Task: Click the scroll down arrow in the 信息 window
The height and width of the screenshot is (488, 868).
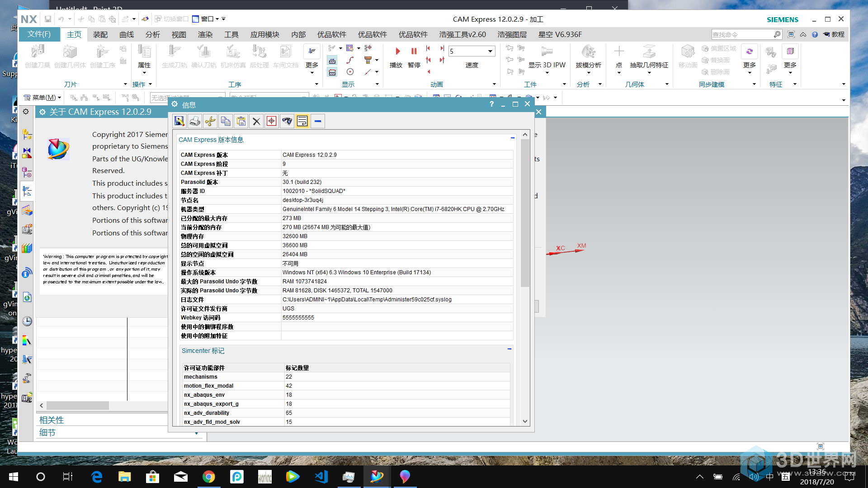Action: click(525, 421)
